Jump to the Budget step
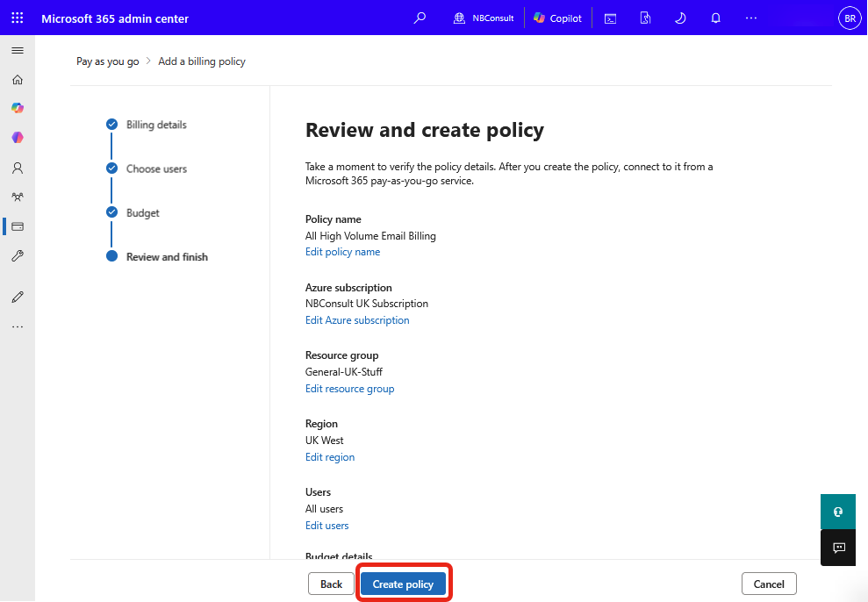868x602 pixels. point(143,213)
